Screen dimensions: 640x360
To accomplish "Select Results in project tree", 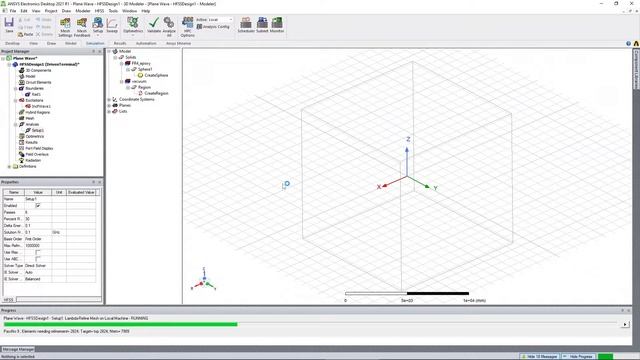I will click(28, 142).
